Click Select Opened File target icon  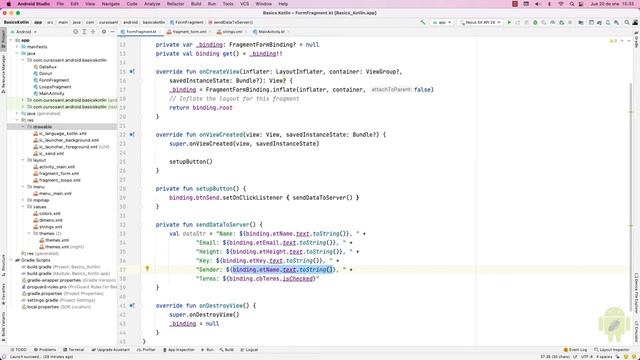click(76, 31)
